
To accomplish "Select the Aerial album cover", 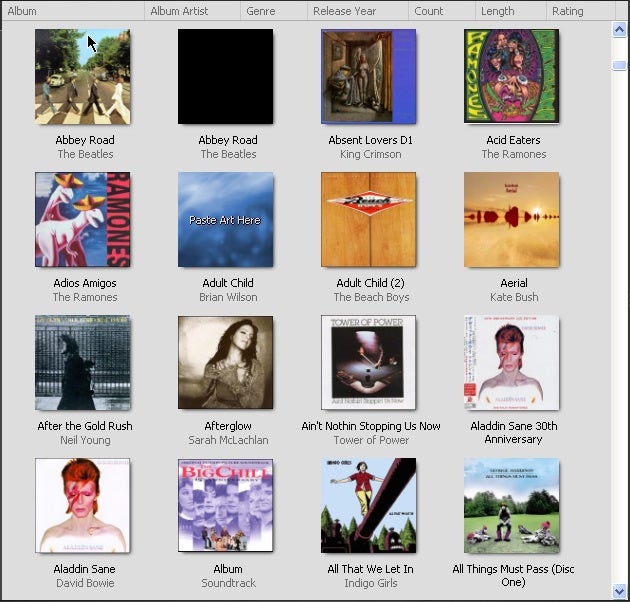I will coord(511,219).
